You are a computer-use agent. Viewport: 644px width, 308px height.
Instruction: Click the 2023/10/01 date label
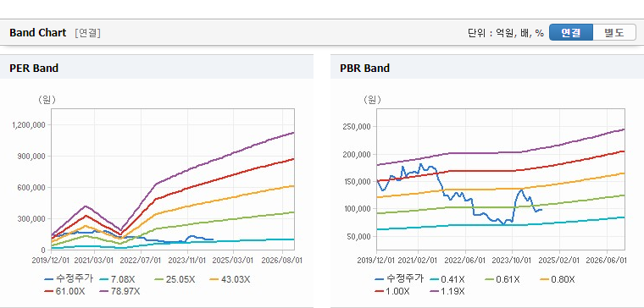click(x=513, y=260)
